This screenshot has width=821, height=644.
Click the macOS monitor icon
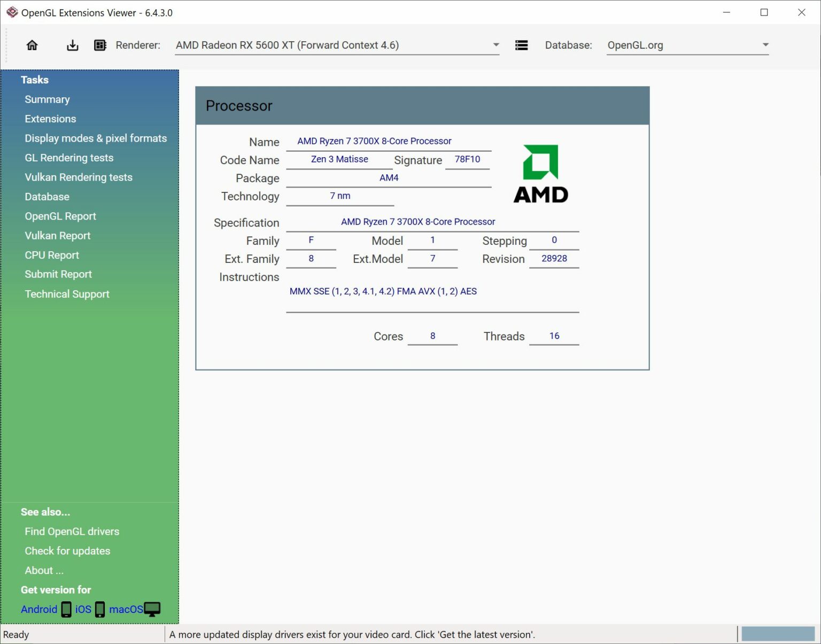coord(152,609)
